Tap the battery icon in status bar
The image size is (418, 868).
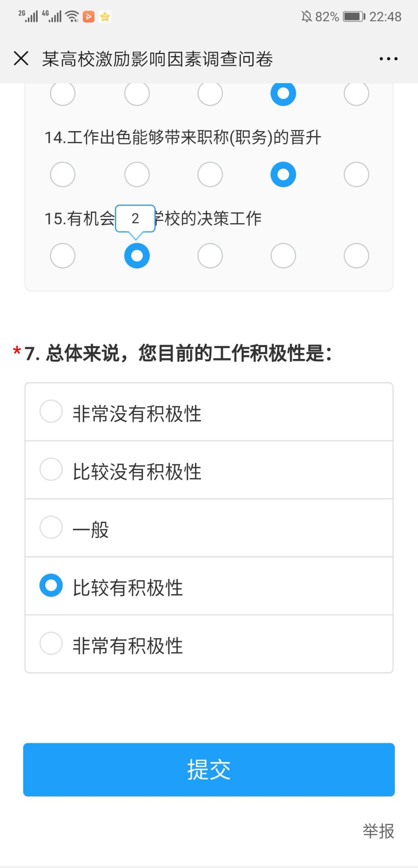(x=354, y=17)
